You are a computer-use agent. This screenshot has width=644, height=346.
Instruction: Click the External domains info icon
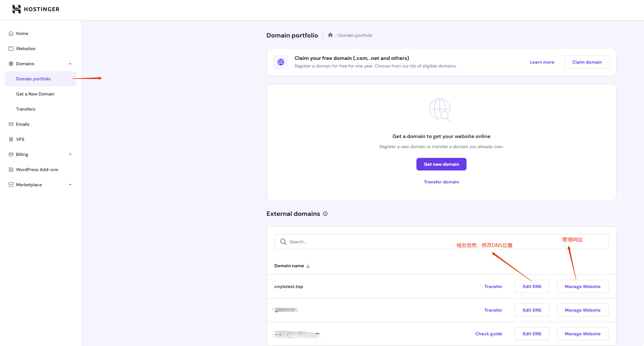[x=325, y=214]
